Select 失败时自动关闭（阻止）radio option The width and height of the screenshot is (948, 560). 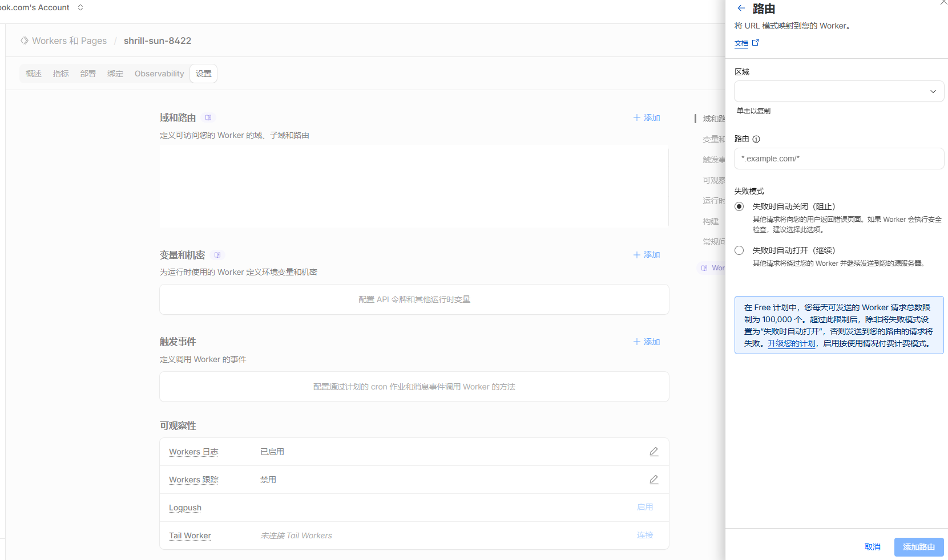click(739, 206)
